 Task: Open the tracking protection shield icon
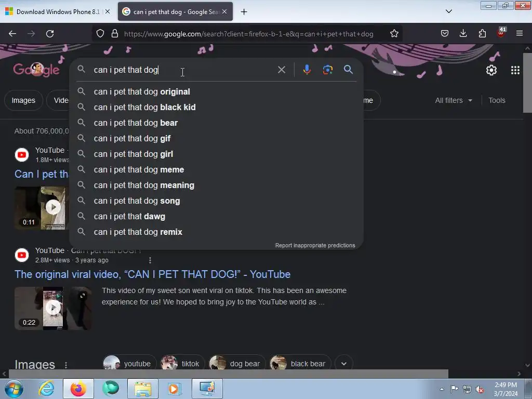(x=100, y=34)
